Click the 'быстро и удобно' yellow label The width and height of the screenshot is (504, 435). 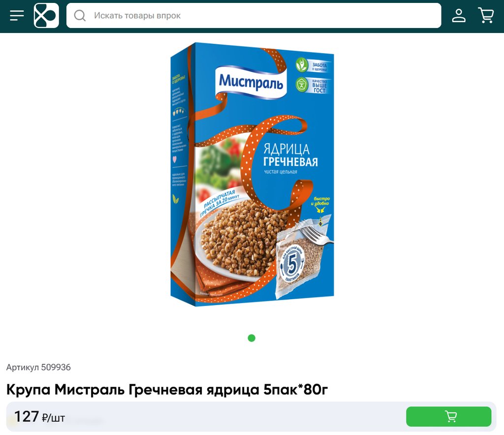tap(320, 201)
